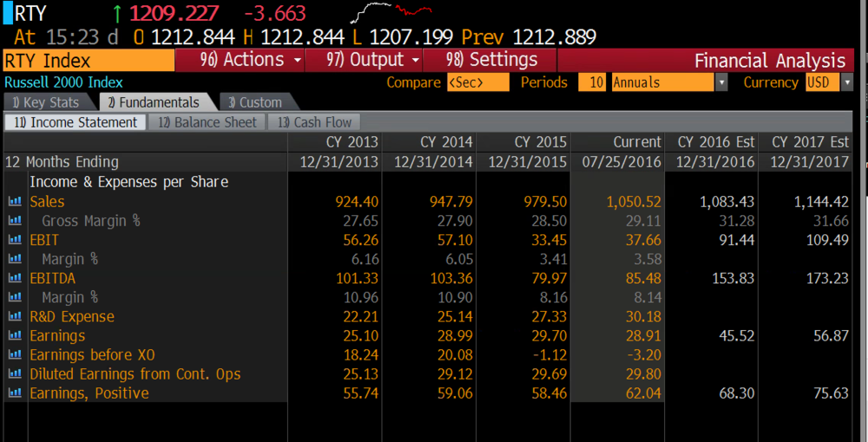Click the Compare security input field

coord(477,82)
